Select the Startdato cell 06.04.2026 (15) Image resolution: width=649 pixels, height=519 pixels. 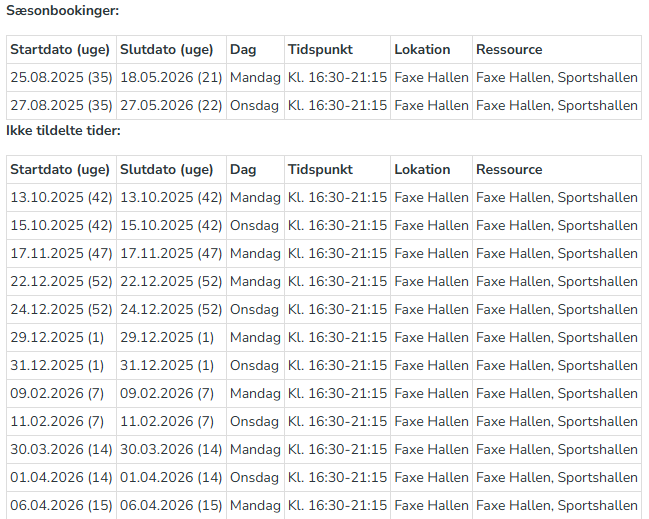(61, 505)
